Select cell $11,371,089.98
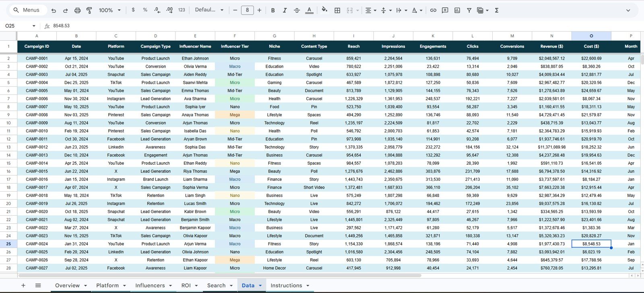 pos(552,147)
